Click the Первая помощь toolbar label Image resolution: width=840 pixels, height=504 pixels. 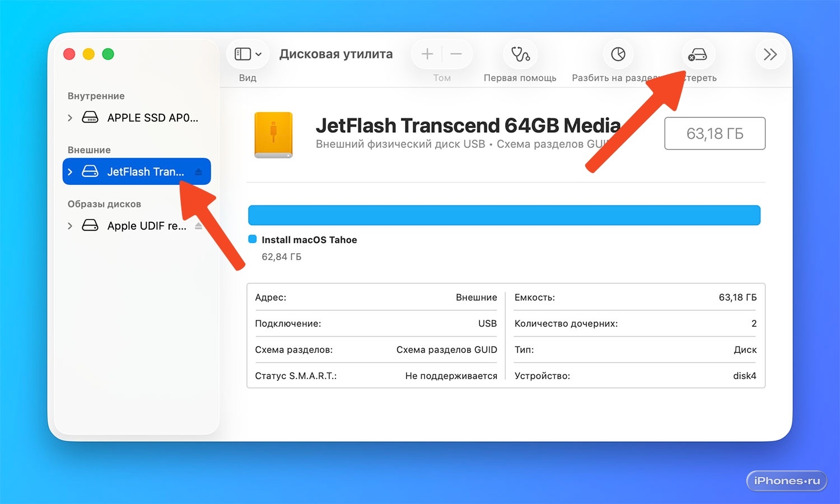520,78
